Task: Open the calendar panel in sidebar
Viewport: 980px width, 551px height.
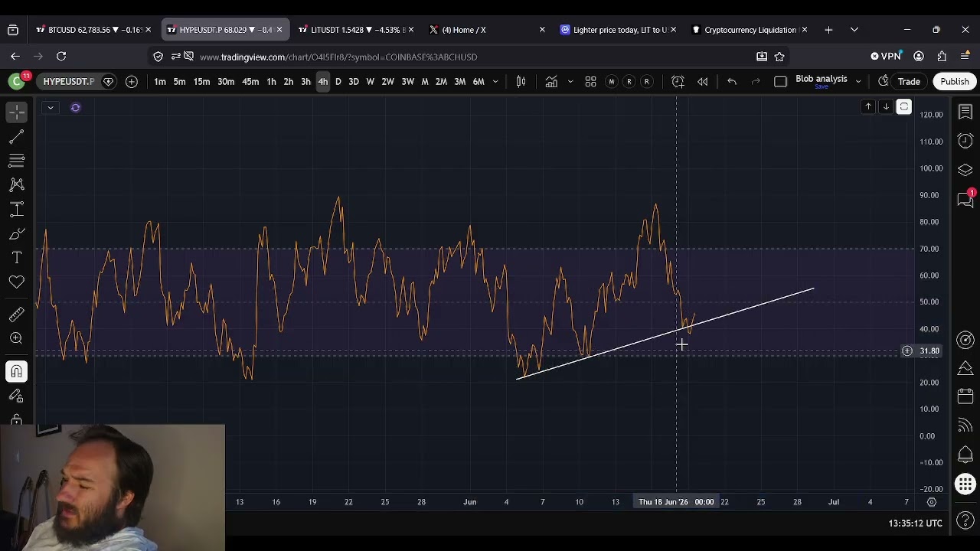Action: [x=965, y=396]
